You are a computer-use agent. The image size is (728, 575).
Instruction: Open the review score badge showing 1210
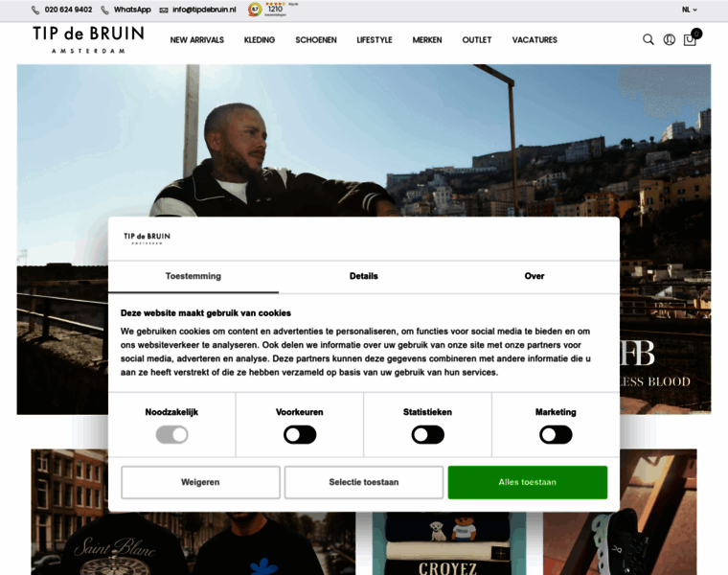pyautogui.click(x=273, y=10)
